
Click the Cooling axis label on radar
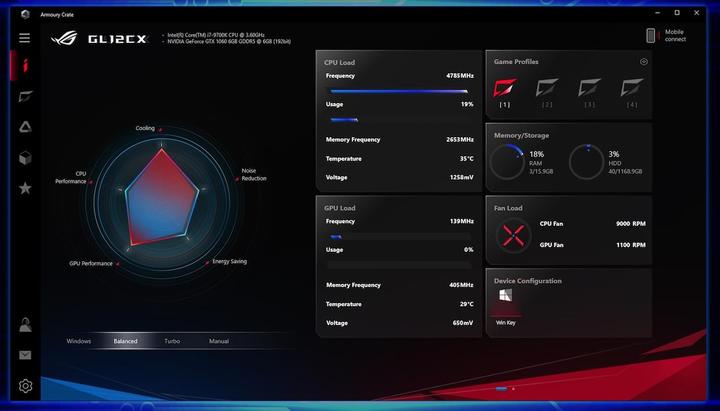[145, 128]
